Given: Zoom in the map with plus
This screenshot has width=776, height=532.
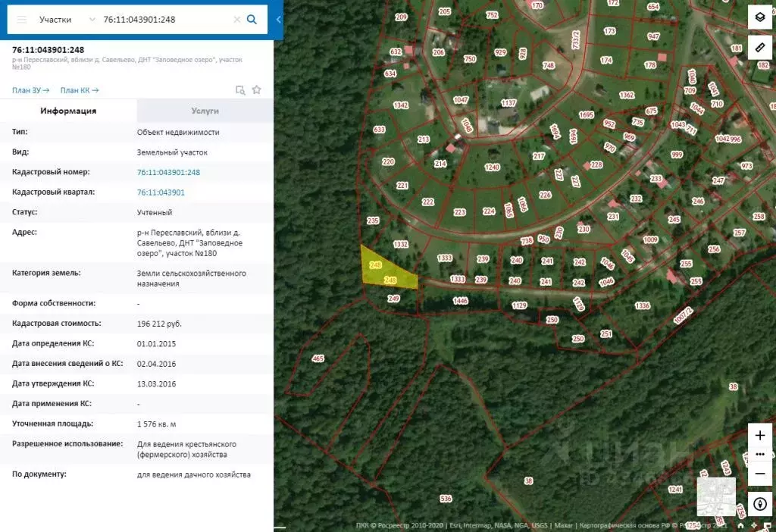Looking at the screenshot, I should [x=760, y=436].
